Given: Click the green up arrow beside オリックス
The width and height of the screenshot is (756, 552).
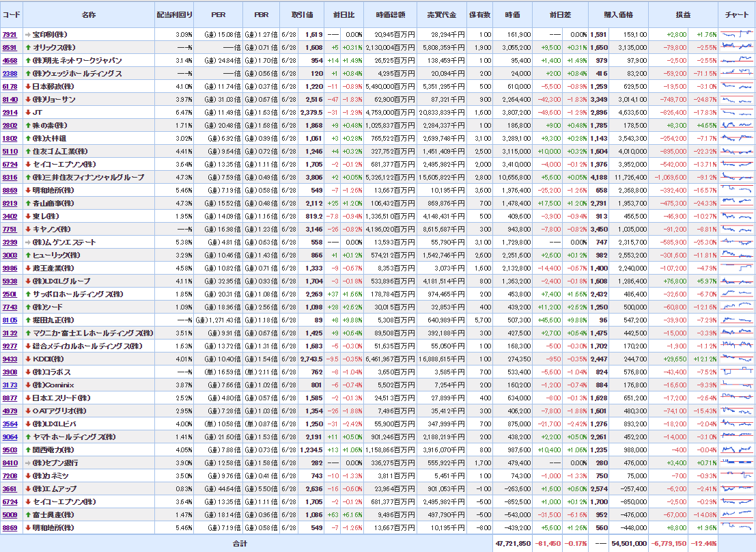Looking at the screenshot, I should (x=28, y=48).
